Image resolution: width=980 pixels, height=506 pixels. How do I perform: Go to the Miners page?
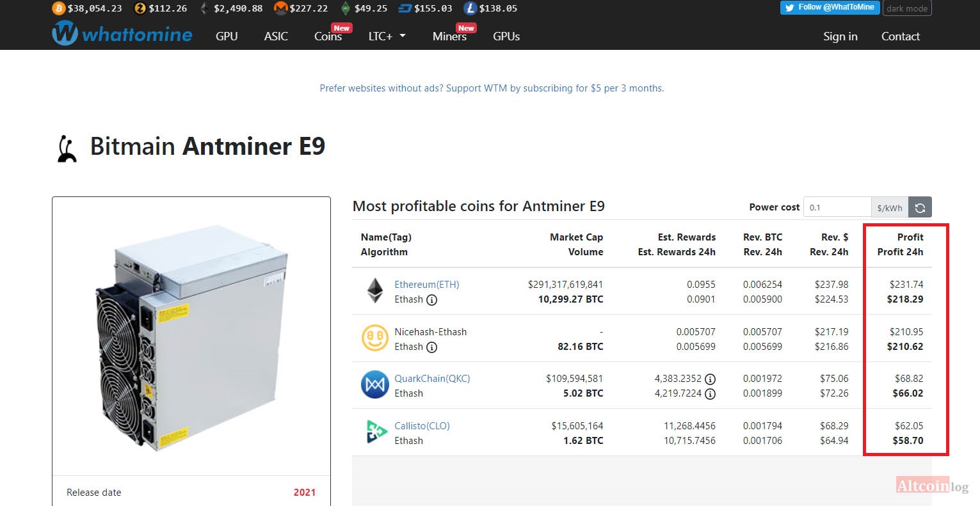point(449,36)
